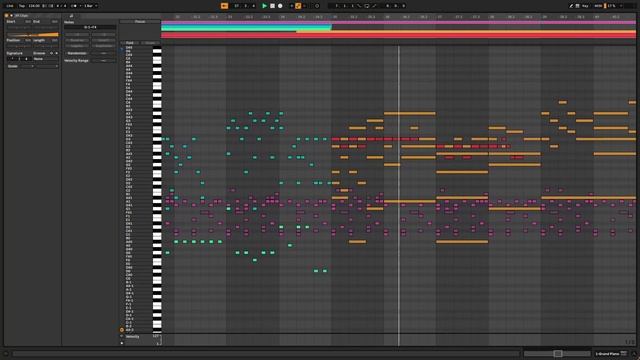
Task: Click the Duplicate button in Notes panel
Action: (x=103, y=46)
